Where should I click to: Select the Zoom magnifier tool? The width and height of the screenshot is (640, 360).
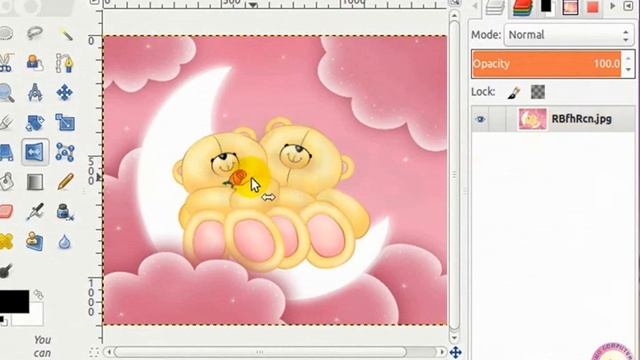coord(6,93)
